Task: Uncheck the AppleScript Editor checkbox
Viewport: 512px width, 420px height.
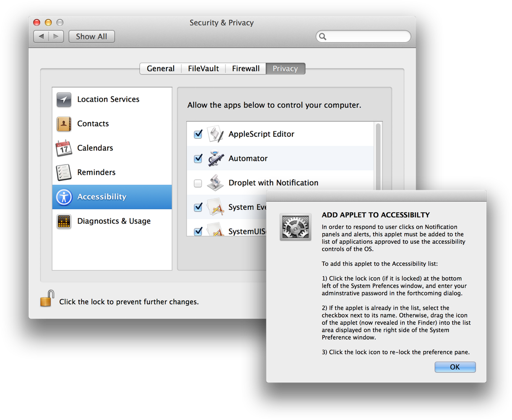Action: point(198,134)
